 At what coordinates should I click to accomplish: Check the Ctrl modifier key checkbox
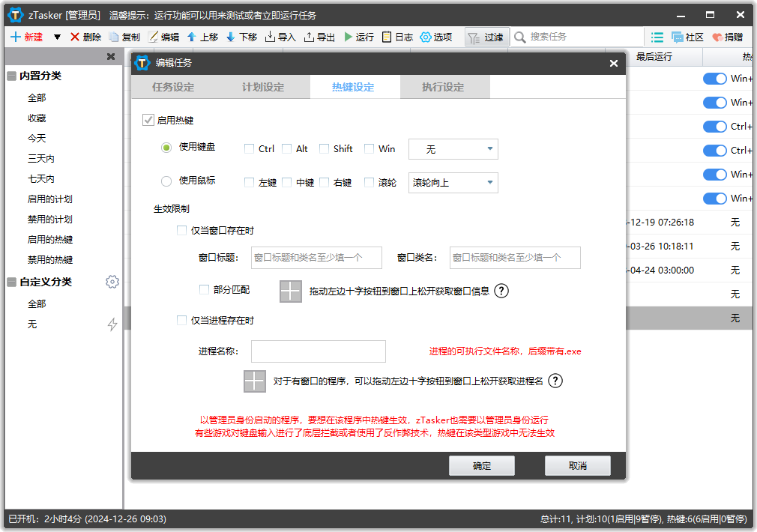click(x=248, y=148)
